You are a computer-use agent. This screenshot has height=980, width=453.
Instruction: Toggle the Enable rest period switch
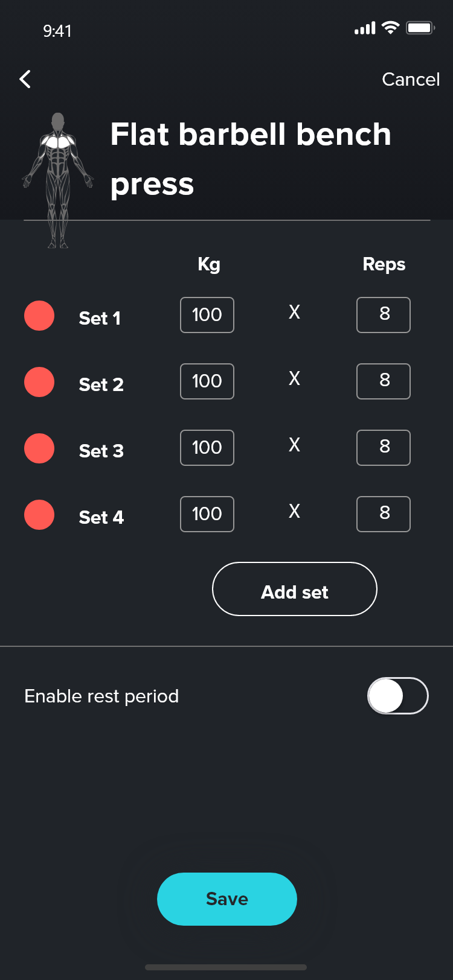[x=397, y=696]
